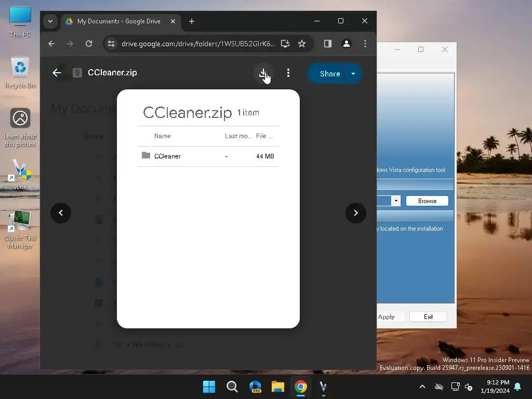This screenshot has width=532, height=399.
Task: Show the previous file in preview
Action: click(61, 212)
